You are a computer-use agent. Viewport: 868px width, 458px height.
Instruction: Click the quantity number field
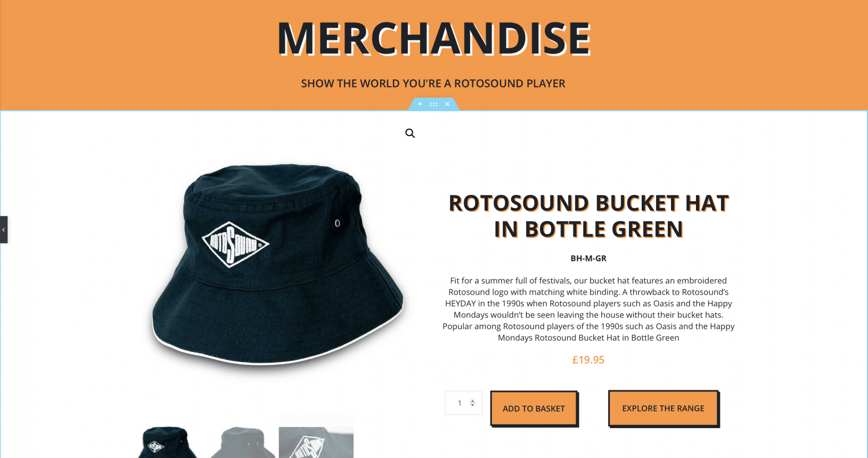click(463, 403)
